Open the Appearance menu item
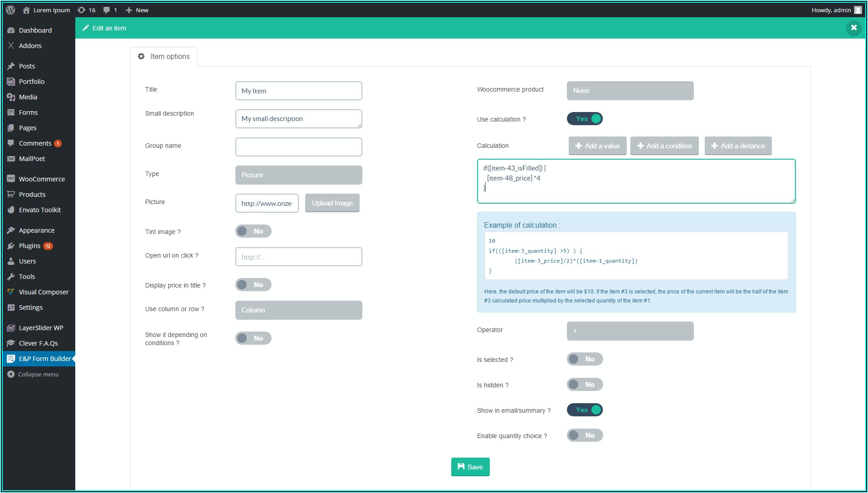 click(36, 230)
